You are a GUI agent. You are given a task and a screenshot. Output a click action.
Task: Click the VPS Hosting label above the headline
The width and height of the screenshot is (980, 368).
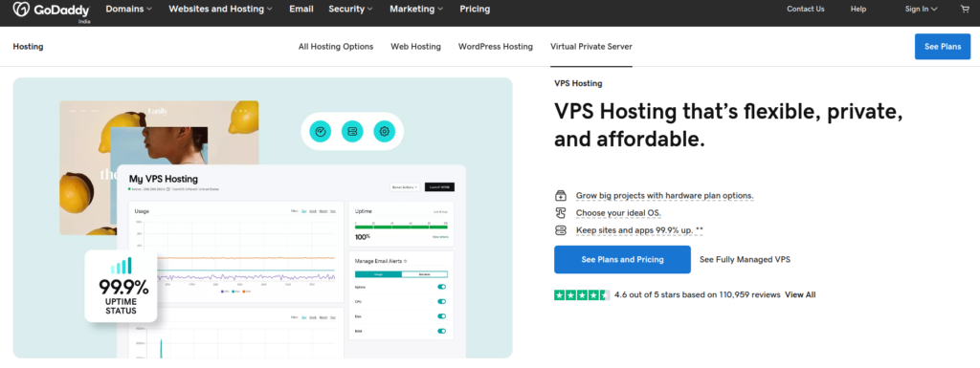tap(578, 83)
